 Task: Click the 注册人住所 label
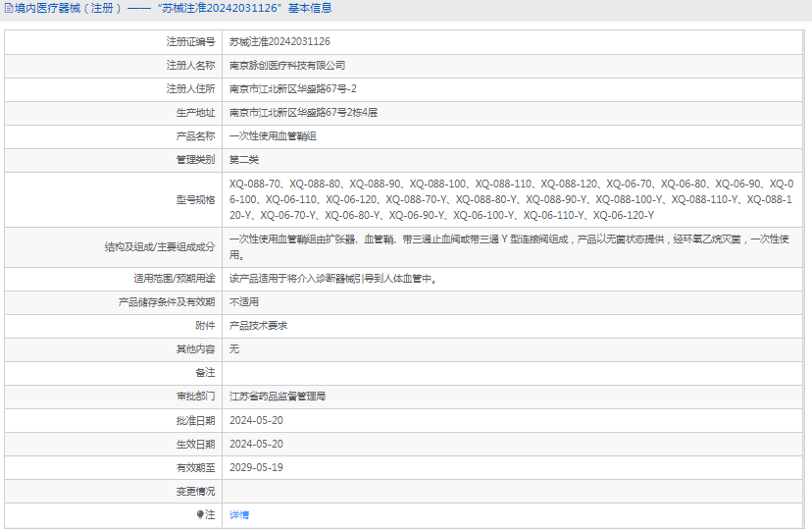190,89
